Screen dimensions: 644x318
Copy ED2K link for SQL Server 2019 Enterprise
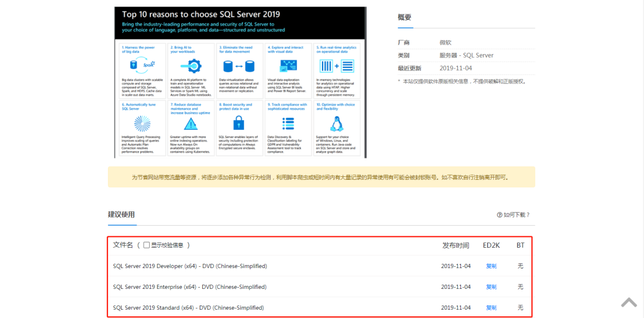[x=491, y=287]
